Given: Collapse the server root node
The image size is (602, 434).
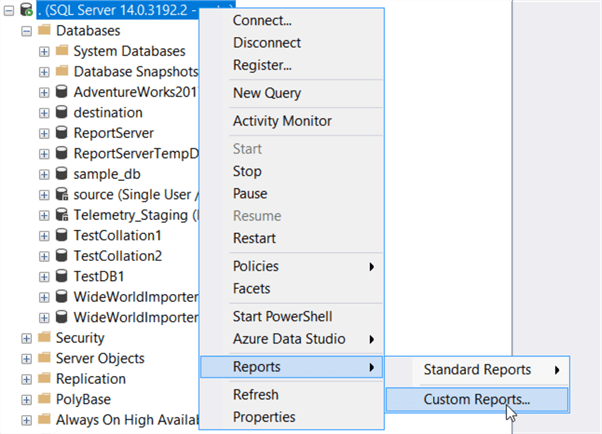Looking at the screenshot, I should point(9,10).
